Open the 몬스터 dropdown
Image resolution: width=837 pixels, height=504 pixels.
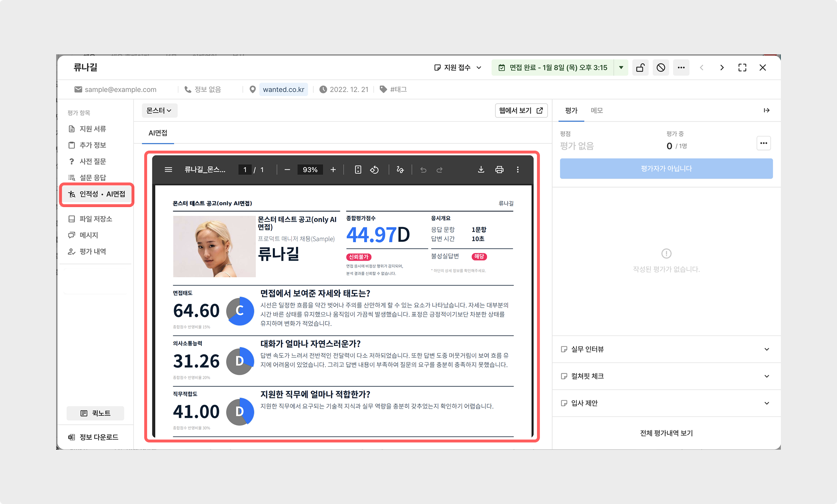coord(159,110)
